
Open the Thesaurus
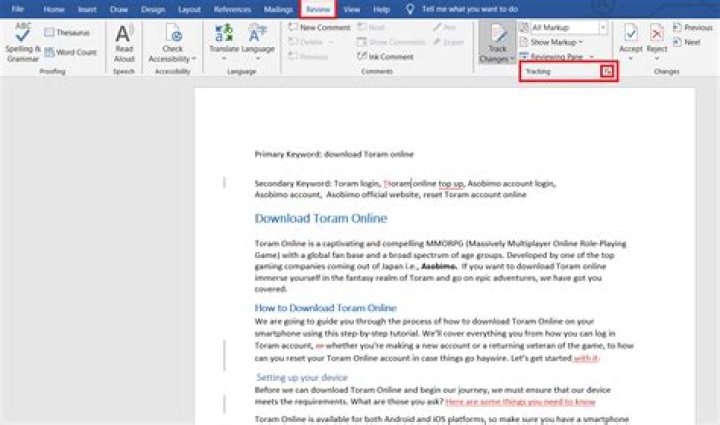[x=68, y=33]
